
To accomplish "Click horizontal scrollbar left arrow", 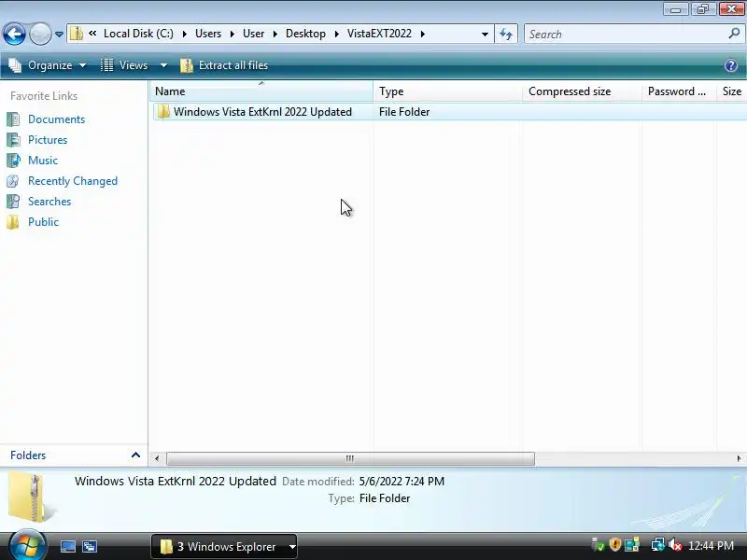I will pos(157,458).
